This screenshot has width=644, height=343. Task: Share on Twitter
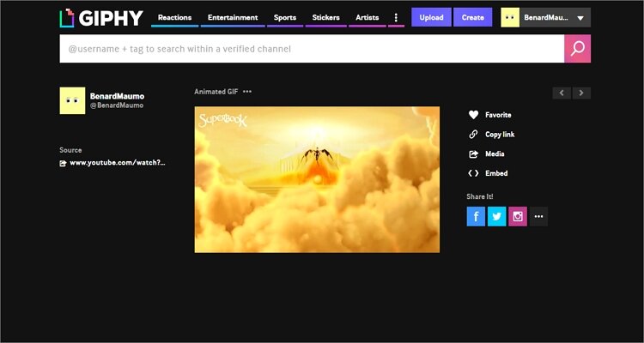[497, 216]
